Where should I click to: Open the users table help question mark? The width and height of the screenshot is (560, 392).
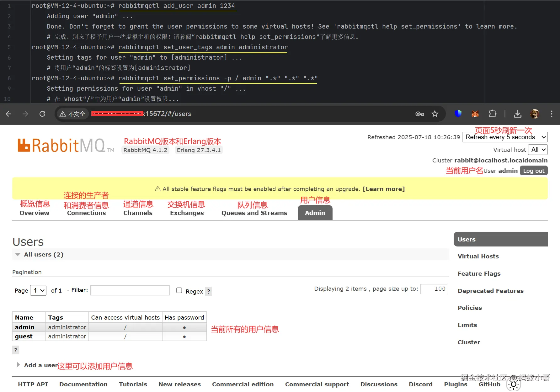[16, 350]
